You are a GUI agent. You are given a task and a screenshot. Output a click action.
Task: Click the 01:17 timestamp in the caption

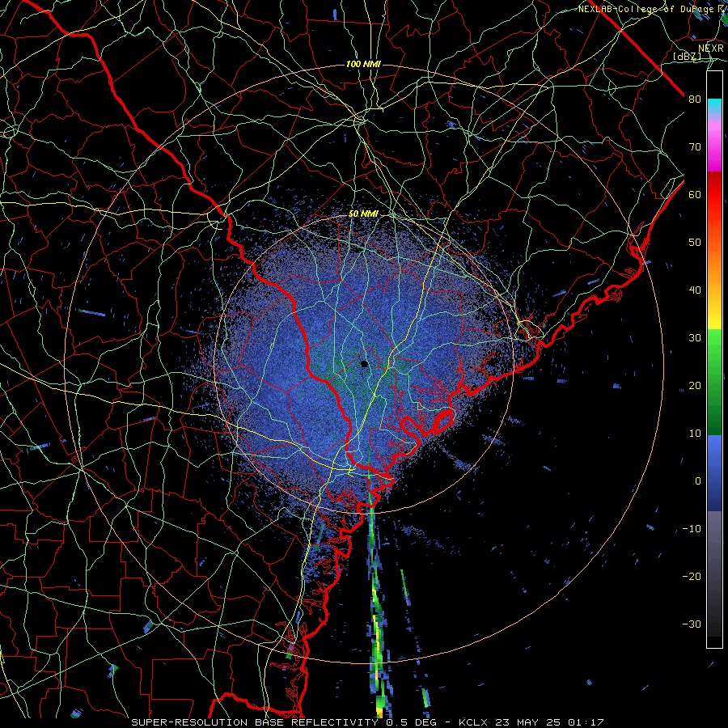pyautogui.click(x=585, y=722)
